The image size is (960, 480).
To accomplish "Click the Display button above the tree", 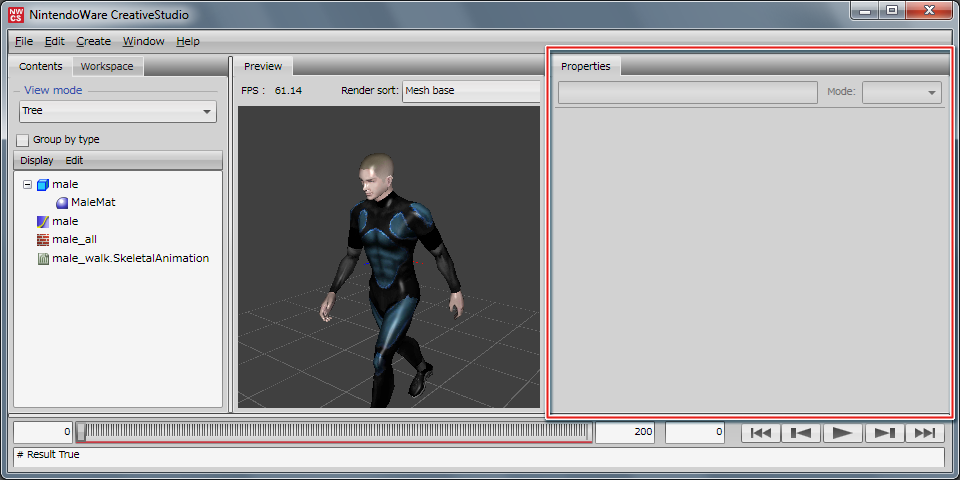I will coord(37,160).
